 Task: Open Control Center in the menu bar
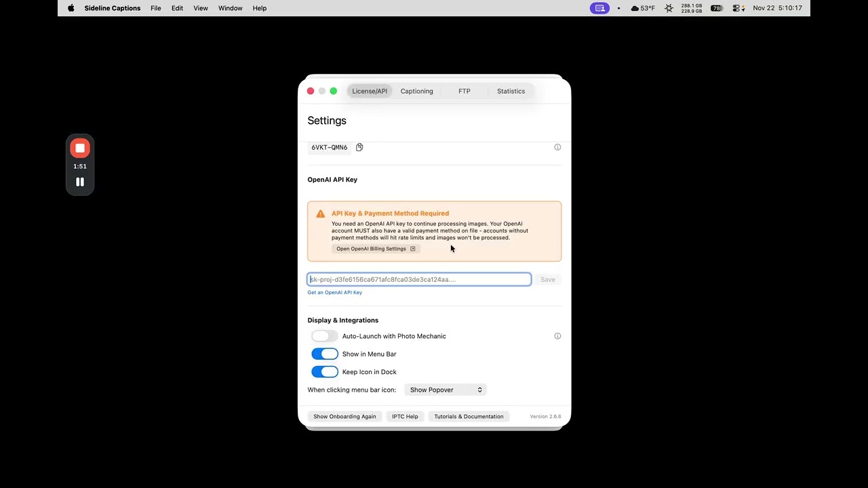738,8
